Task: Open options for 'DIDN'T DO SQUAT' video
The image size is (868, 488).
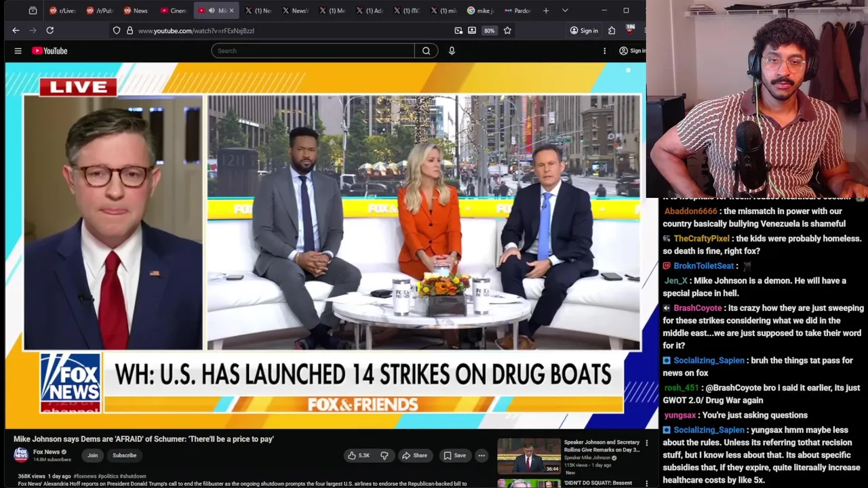Action: [x=646, y=483]
